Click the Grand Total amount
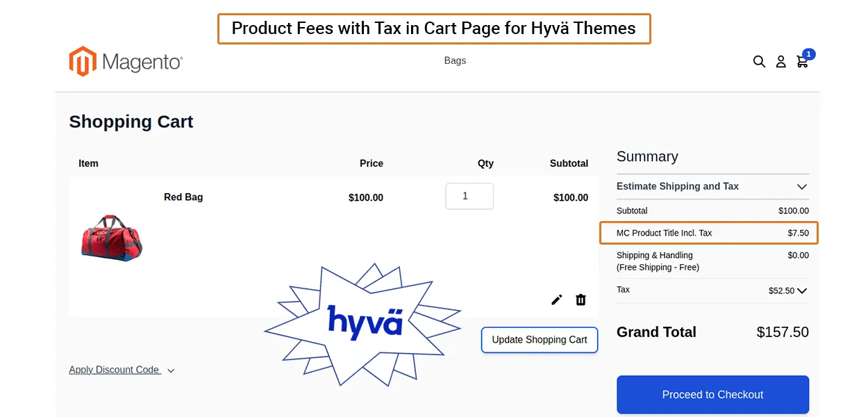 pyautogui.click(x=783, y=332)
